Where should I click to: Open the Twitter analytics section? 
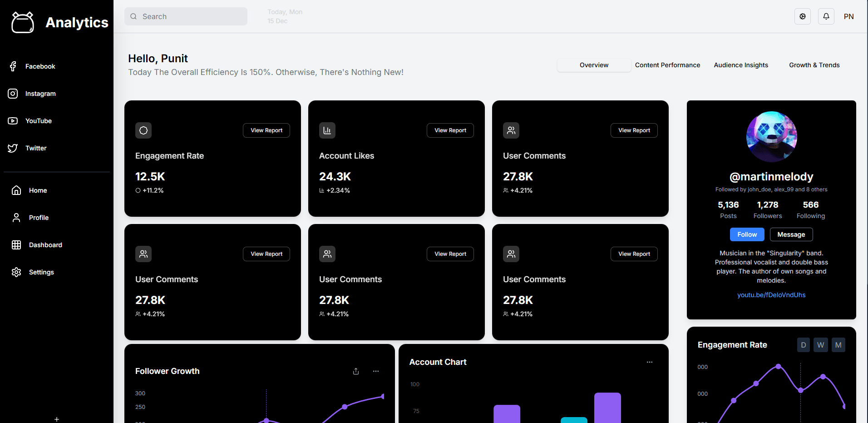coord(36,148)
